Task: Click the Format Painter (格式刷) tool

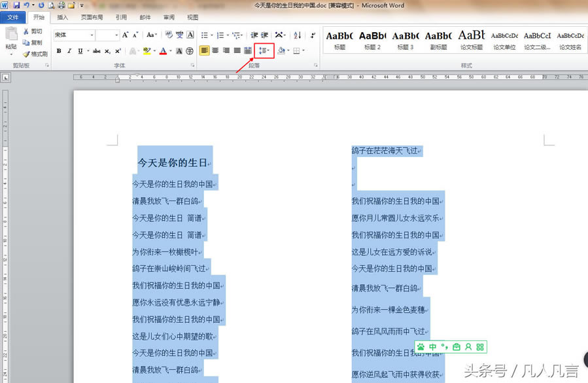Action: [35, 54]
